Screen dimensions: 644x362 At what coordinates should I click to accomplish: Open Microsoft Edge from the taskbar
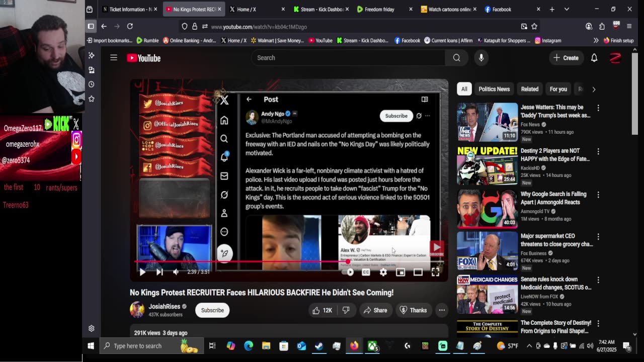point(249,346)
